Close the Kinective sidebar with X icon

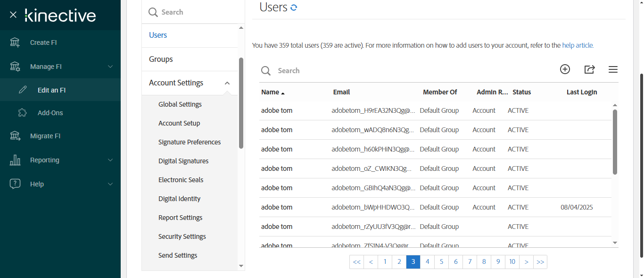(13, 15)
